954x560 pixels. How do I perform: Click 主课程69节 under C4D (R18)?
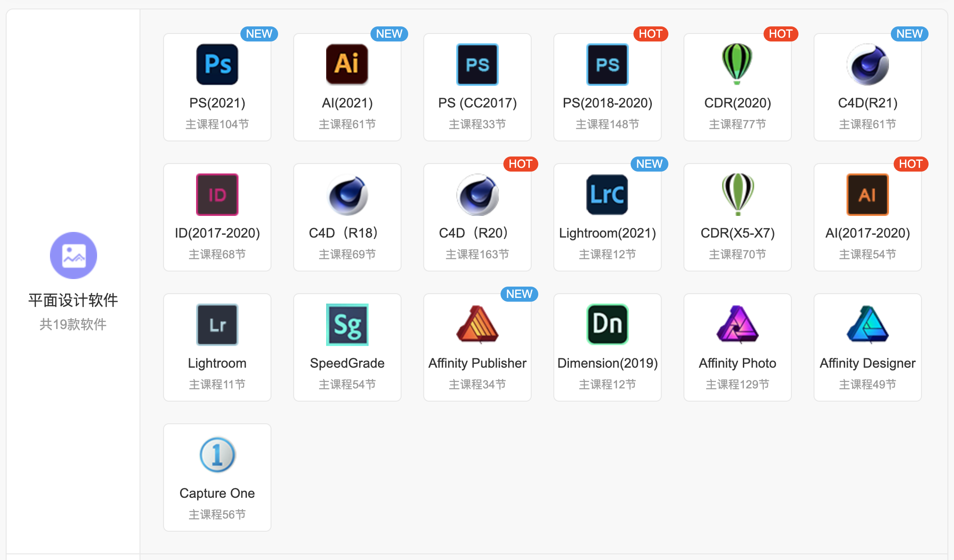[x=347, y=255]
